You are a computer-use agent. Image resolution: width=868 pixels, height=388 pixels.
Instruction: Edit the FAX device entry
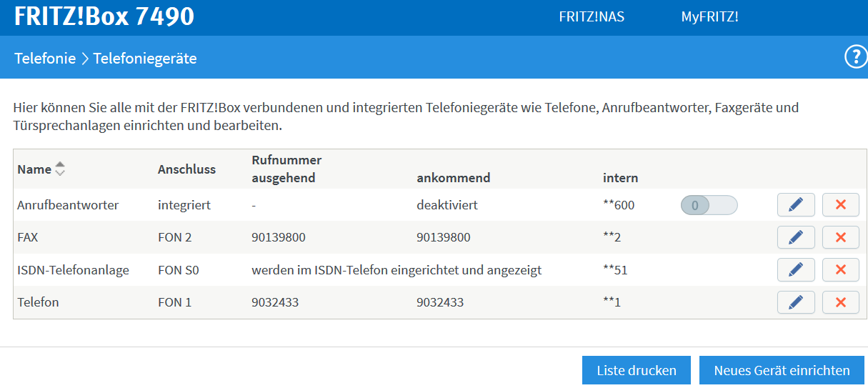796,237
